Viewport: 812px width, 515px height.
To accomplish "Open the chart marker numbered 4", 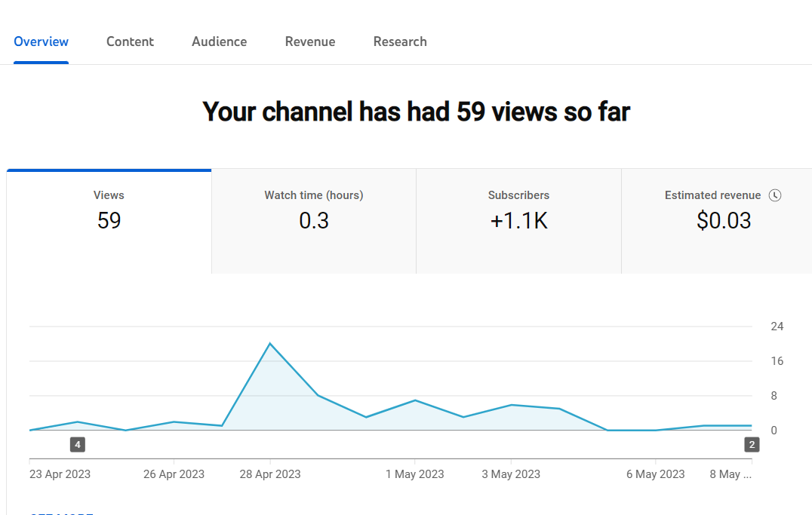I will coord(78,445).
